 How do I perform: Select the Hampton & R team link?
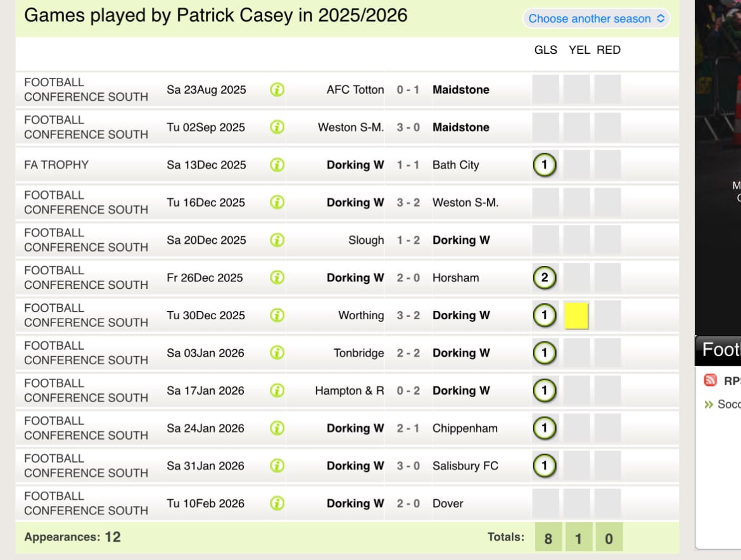(349, 391)
